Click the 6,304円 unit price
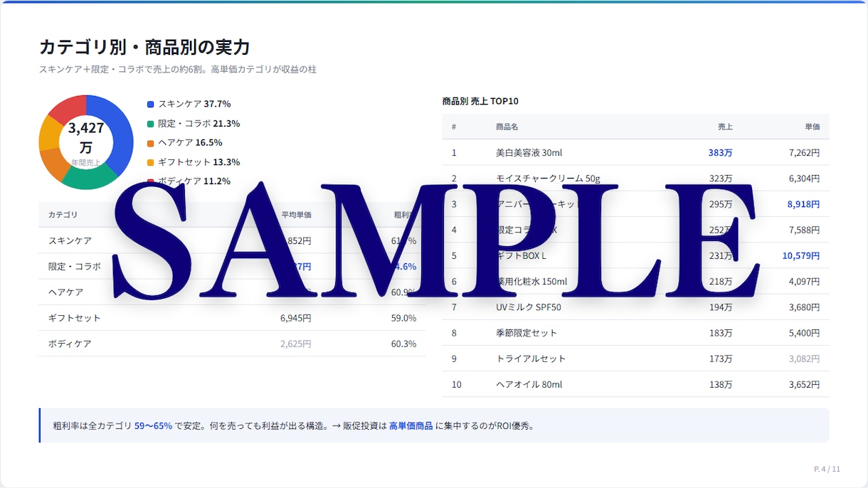 804,179
